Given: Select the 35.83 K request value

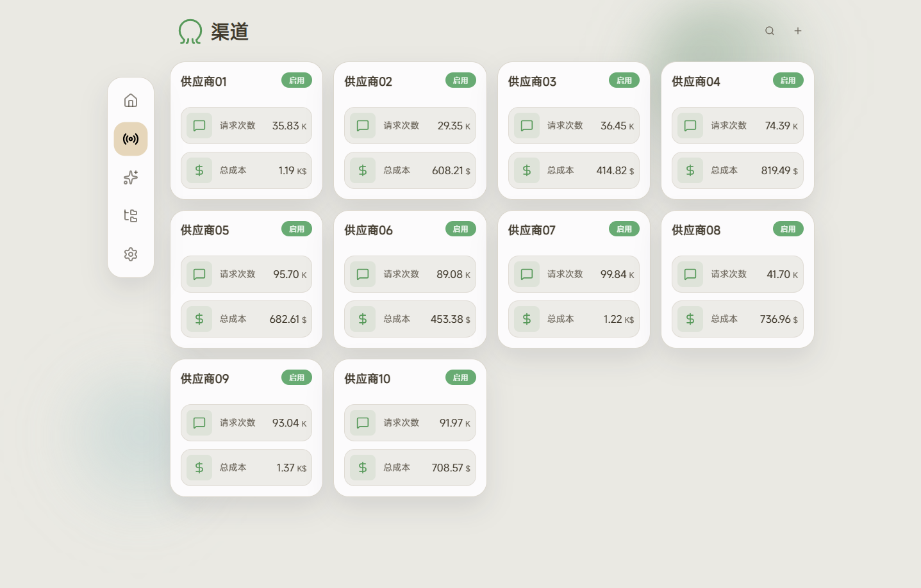Looking at the screenshot, I should [289, 126].
